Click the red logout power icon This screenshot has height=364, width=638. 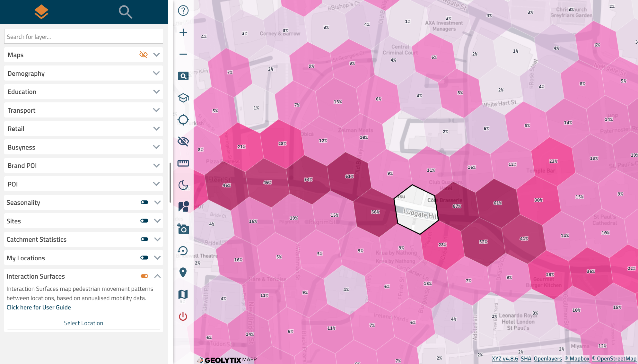click(x=183, y=316)
